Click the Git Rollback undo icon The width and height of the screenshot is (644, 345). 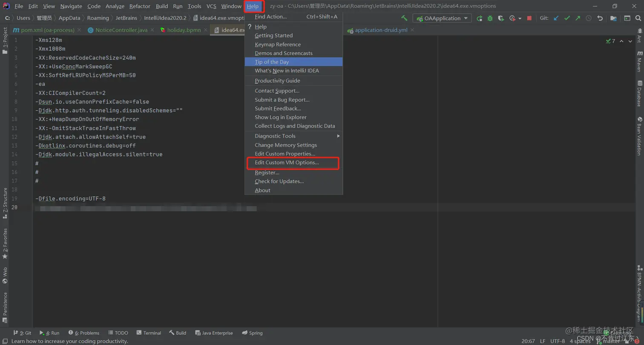tap(600, 18)
